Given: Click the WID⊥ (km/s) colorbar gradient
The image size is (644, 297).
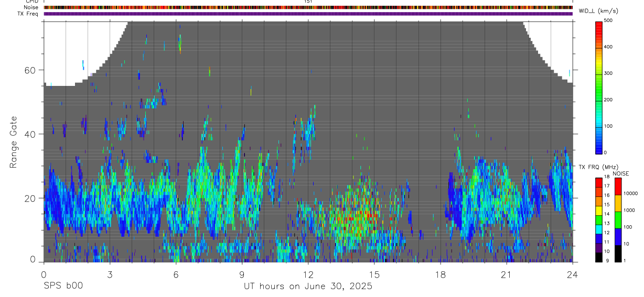Looking at the screenshot, I should pos(599,86).
